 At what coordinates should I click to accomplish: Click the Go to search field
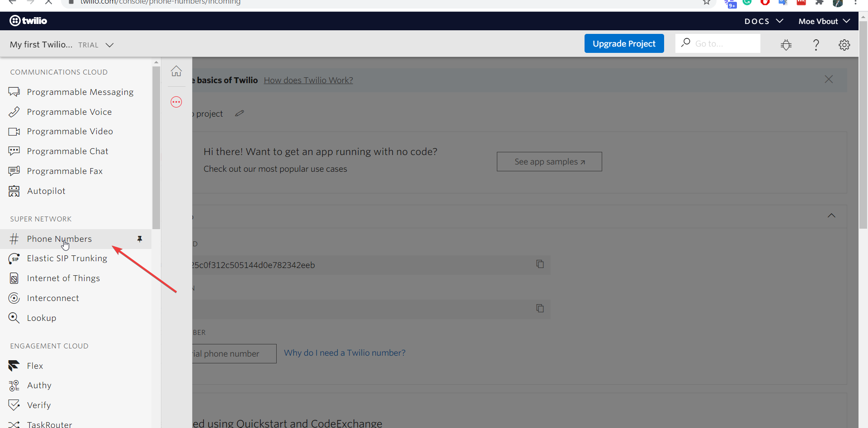pos(718,43)
